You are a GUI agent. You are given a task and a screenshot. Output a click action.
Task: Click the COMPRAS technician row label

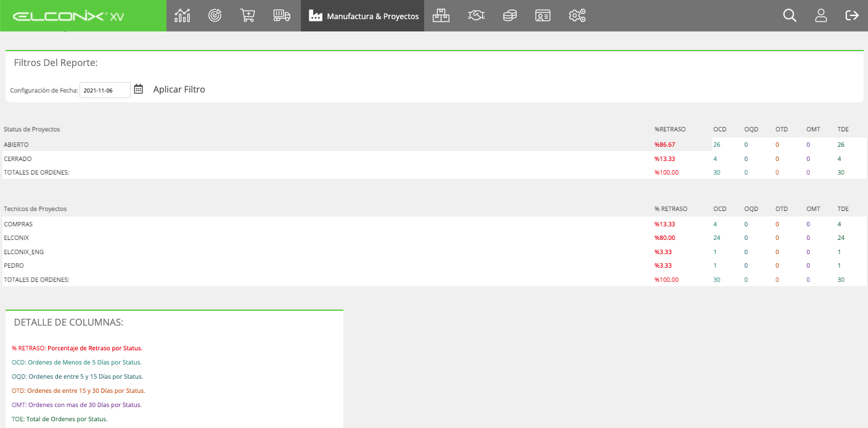coord(18,224)
